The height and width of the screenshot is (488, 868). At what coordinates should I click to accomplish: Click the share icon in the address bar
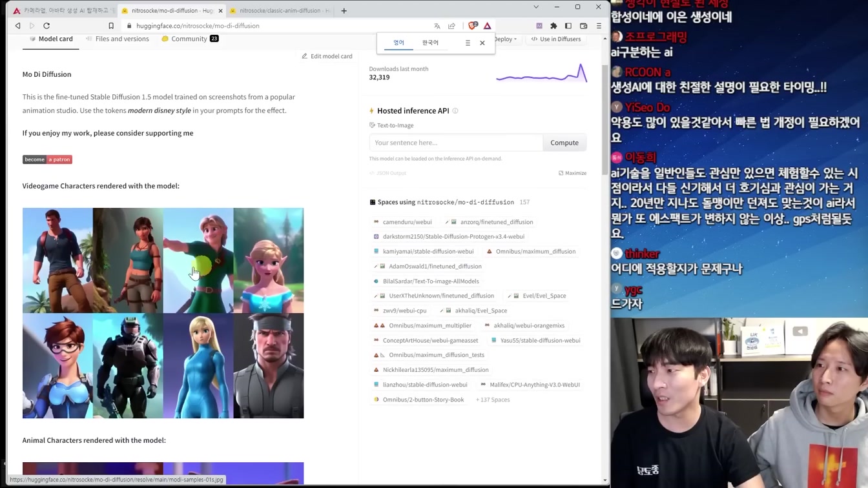pos(451,26)
